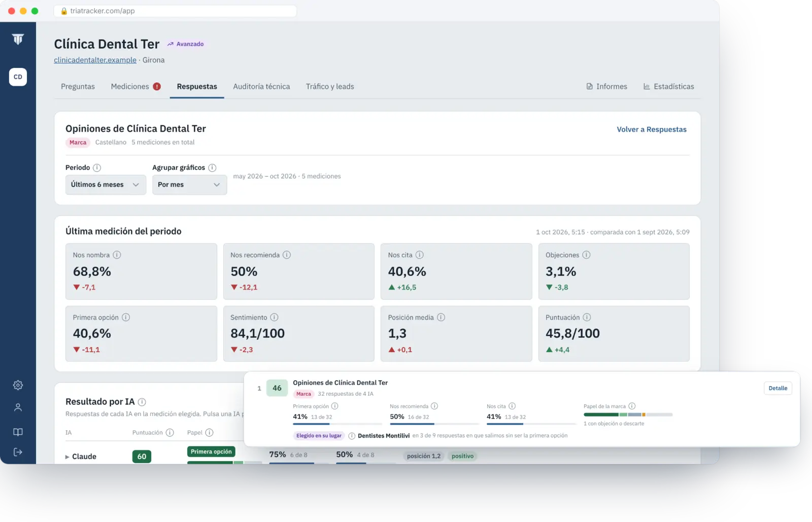This screenshot has width=812, height=522.
Task: Click the Primera opción 41% progress bar
Action: [337, 424]
